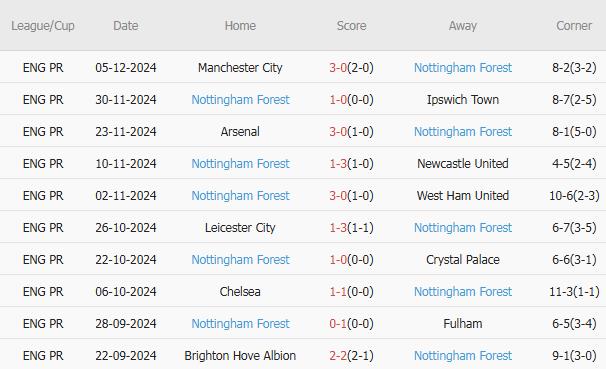This screenshot has width=606, height=369.
Task: Click the Date column header
Action: tap(126, 26)
